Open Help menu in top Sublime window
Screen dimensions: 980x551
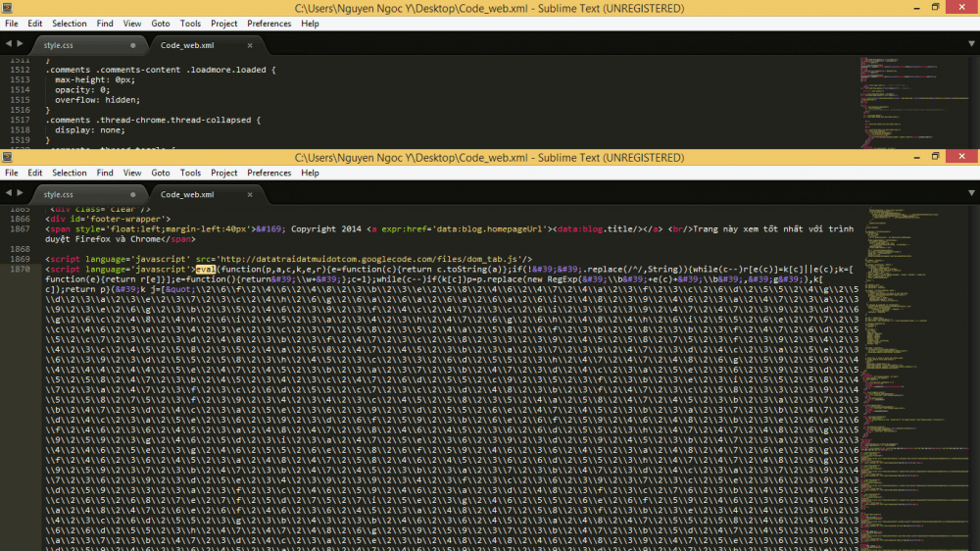[x=310, y=24]
